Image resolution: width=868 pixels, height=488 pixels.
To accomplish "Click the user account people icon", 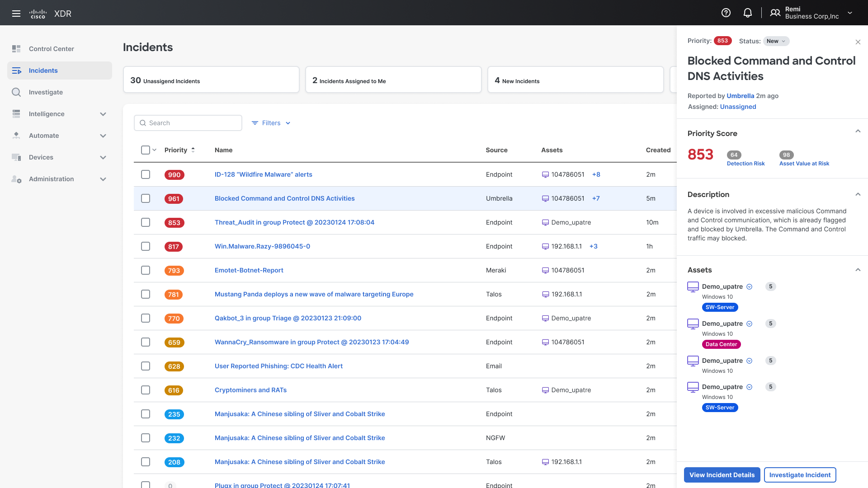I will pyautogui.click(x=775, y=13).
